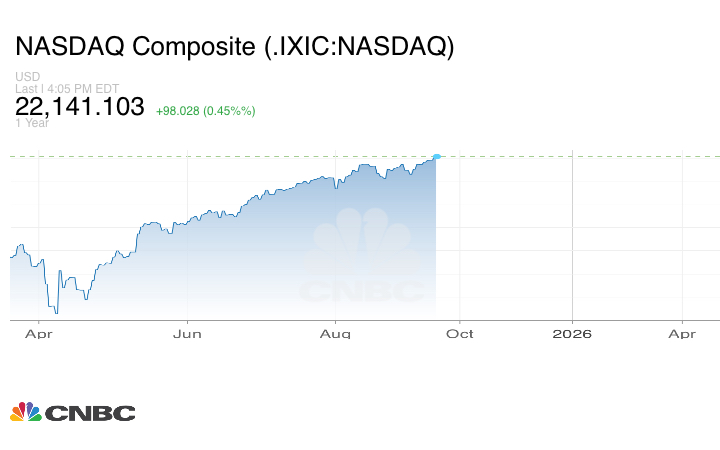This screenshot has width=720, height=450.
Task: Click the green +98.028 (0.45%) change figure
Action: coord(206,110)
